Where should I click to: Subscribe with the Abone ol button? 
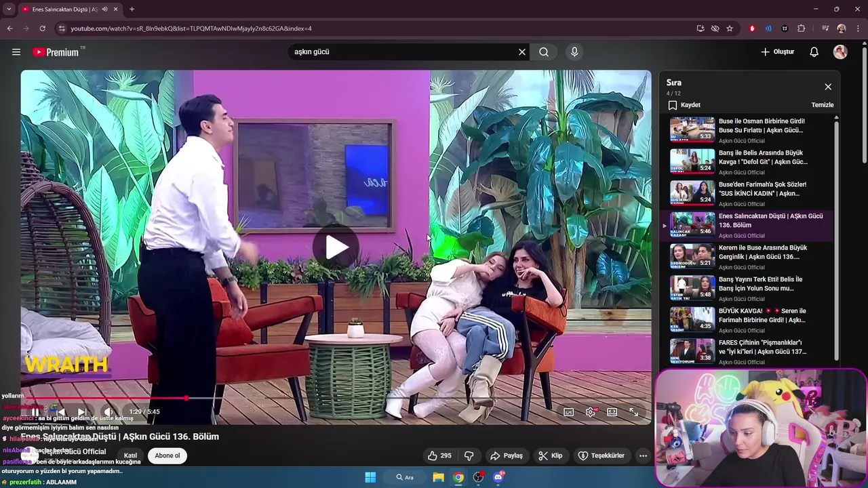(x=167, y=455)
